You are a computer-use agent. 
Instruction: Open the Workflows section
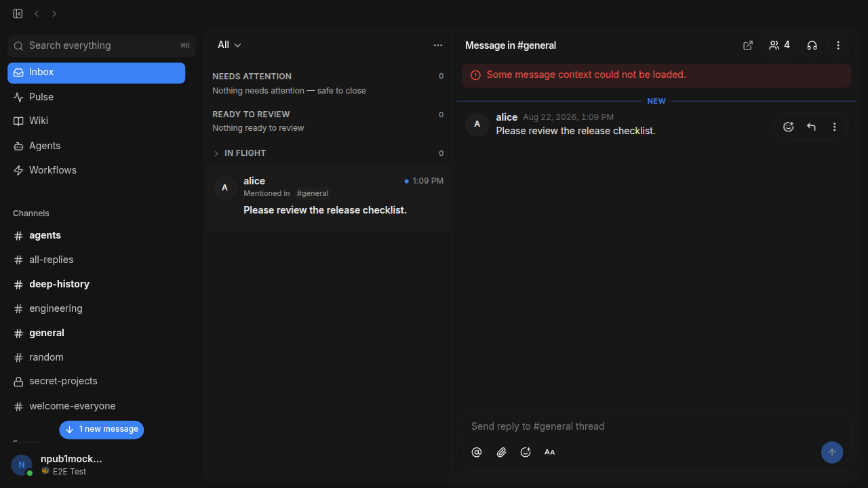click(x=96, y=170)
